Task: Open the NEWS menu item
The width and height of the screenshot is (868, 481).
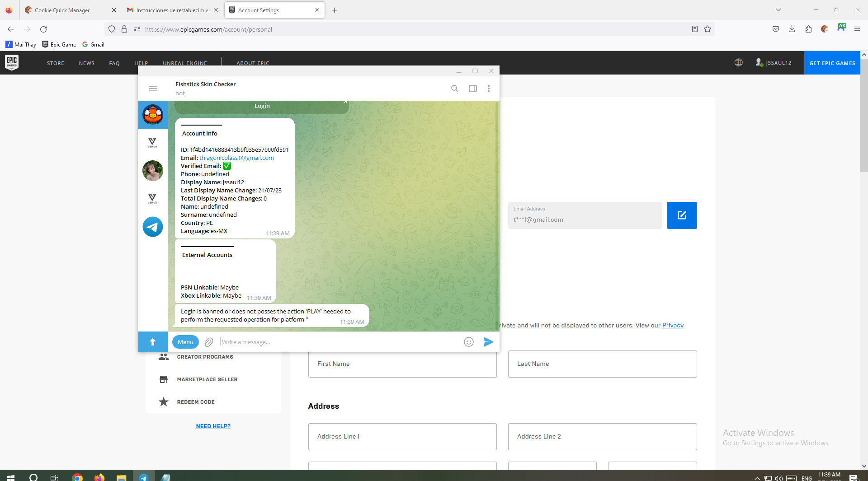Action: click(87, 63)
